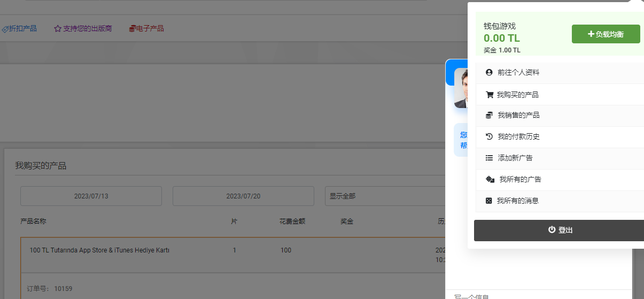Expand the 显示全部 dropdown
The width and height of the screenshot is (644, 299).
385,196
